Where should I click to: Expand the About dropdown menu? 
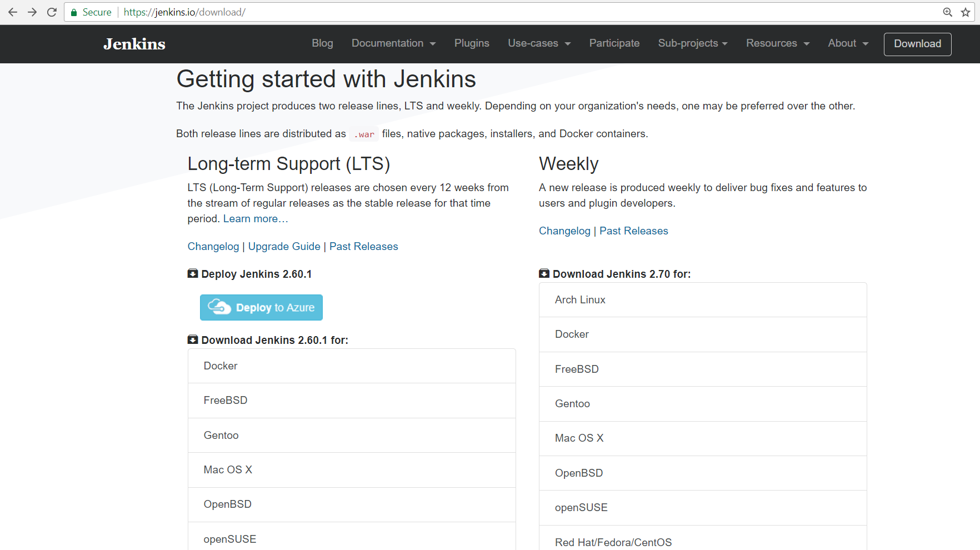[x=848, y=43]
